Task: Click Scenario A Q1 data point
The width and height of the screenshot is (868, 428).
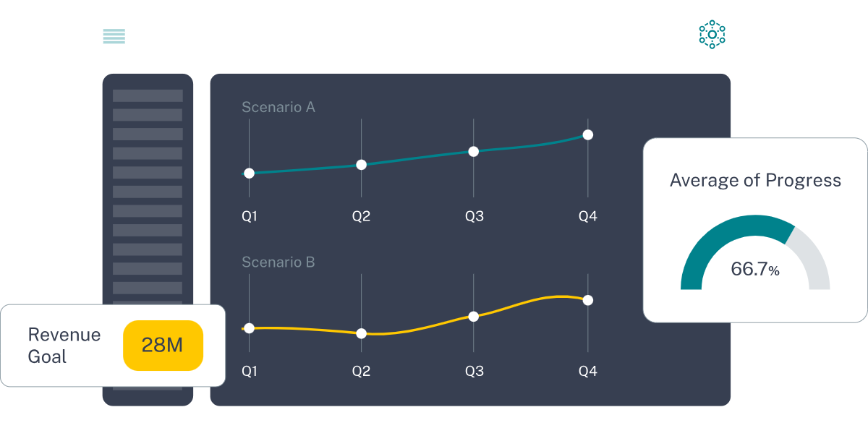Action: [x=249, y=174]
